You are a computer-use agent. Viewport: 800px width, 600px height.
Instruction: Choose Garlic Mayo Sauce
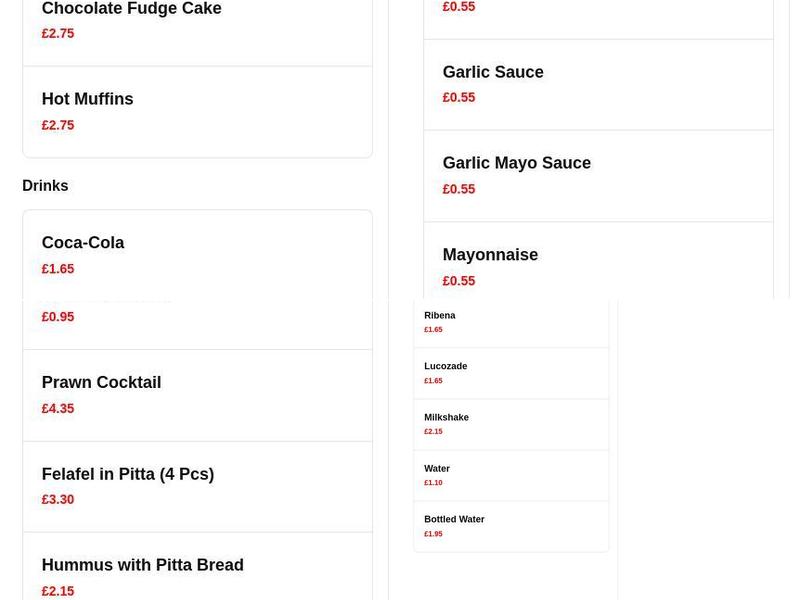pyautogui.click(x=516, y=162)
